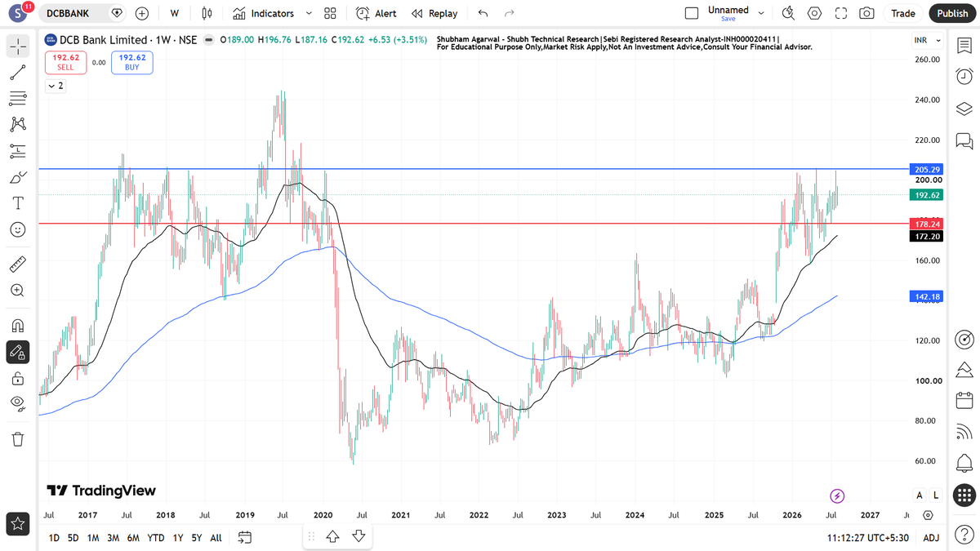This screenshot has height=551, width=980.
Task: Open the go to date calendar
Action: (x=245, y=537)
